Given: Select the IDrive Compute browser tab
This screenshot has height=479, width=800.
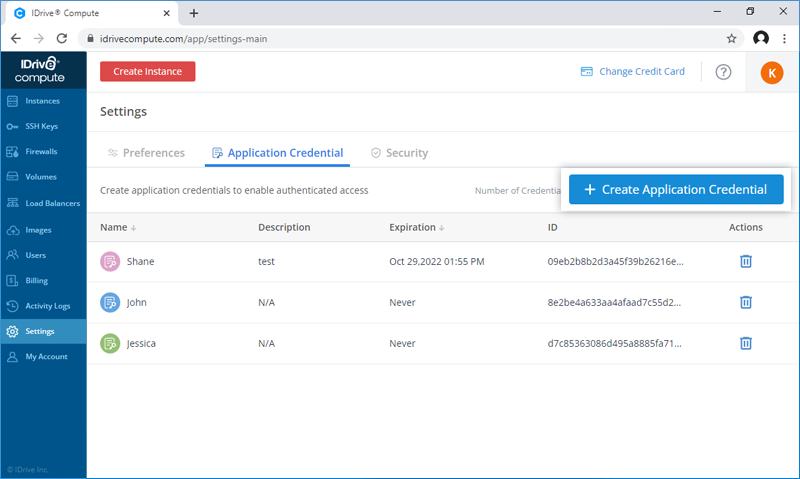Looking at the screenshot, I should click(x=92, y=13).
